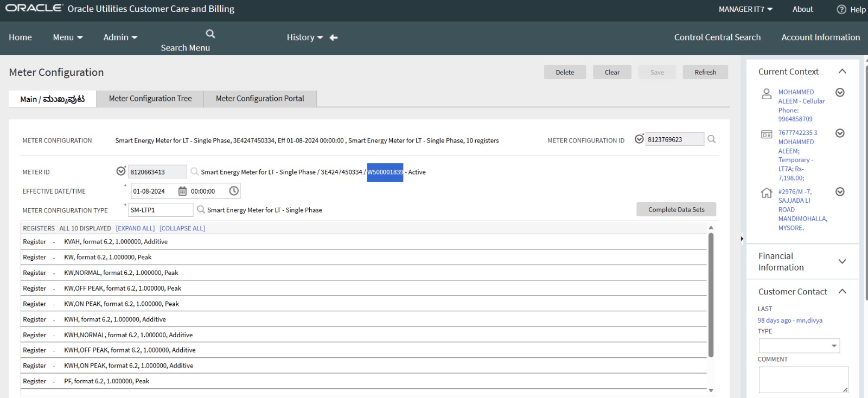Open the premise context menu beside the house icon

point(840,191)
